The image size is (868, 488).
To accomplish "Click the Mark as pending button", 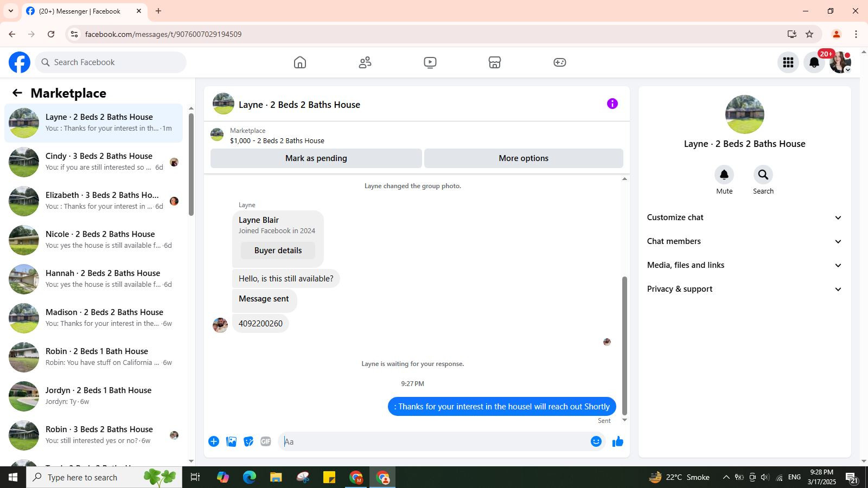I will click(x=316, y=158).
